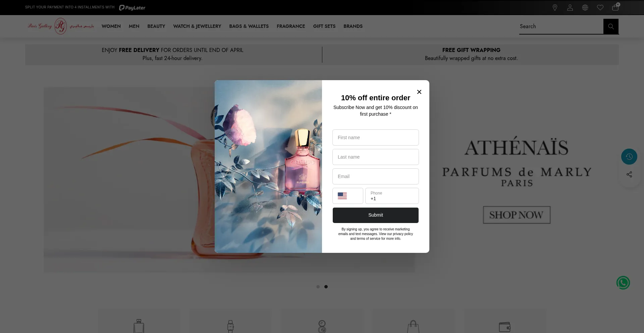
Task: Click the split payment installments text
Action: pyautogui.click(x=70, y=7)
